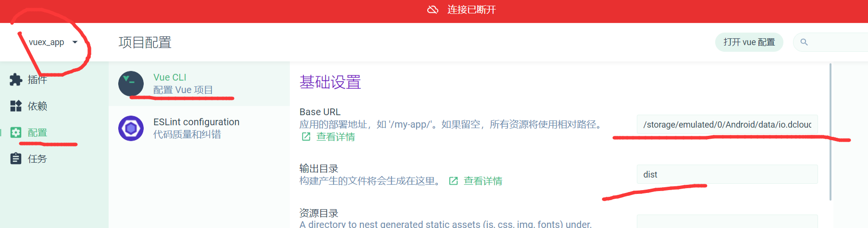Open the 插件 plugins section
Screen dimensions: 868x228
click(x=54, y=80)
